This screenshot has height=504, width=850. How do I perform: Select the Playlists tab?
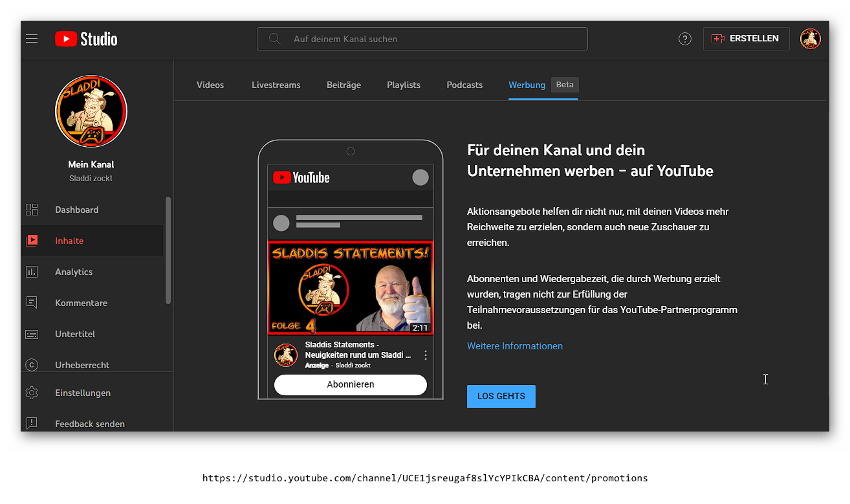pos(404,85)
